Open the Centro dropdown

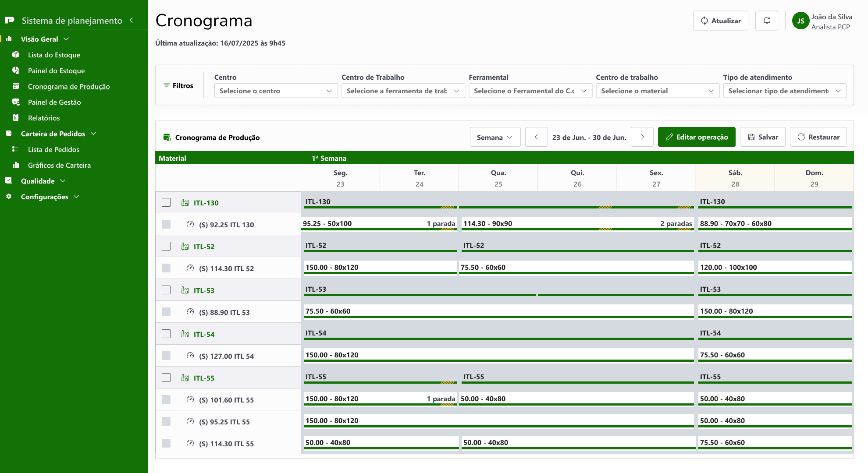(x=276, y=91)
